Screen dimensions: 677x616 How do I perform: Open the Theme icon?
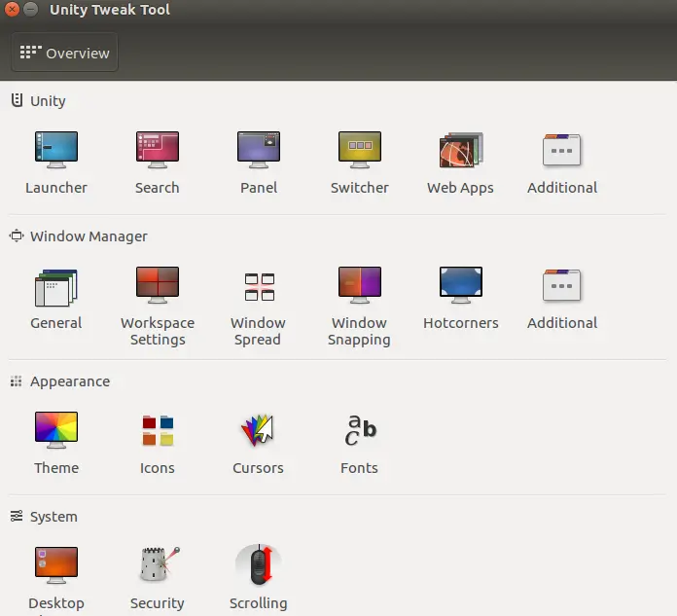click(56, 430)
